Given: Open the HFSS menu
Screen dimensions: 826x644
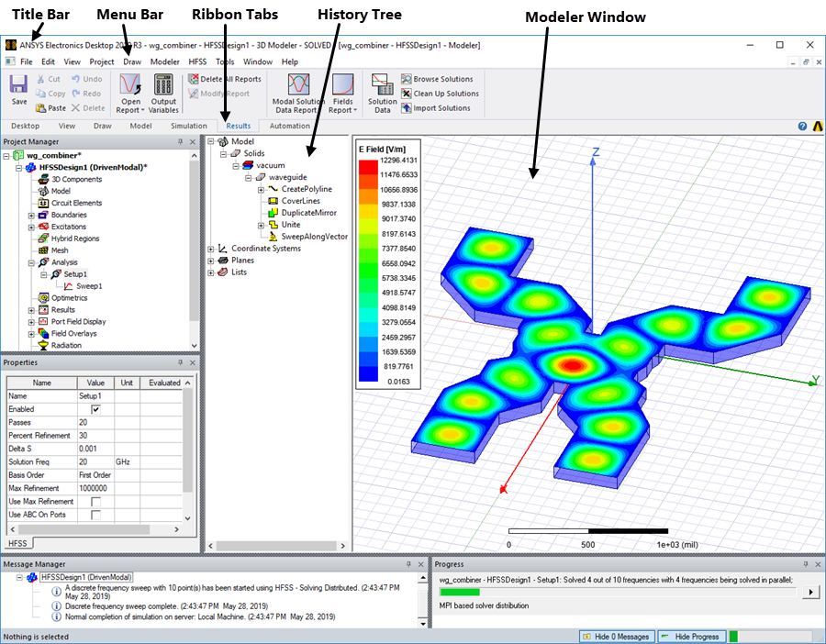Looking at the screenshot, I should pos(196,61).
